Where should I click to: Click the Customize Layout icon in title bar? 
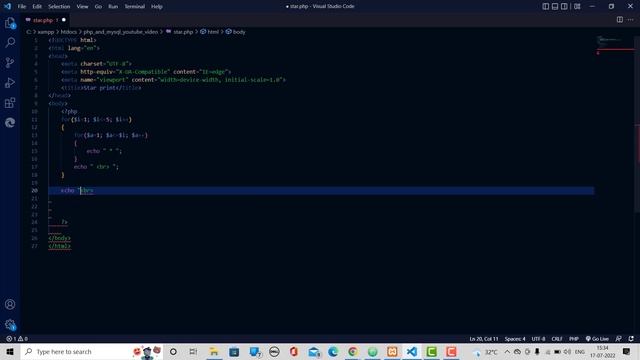tap(577, 7)
